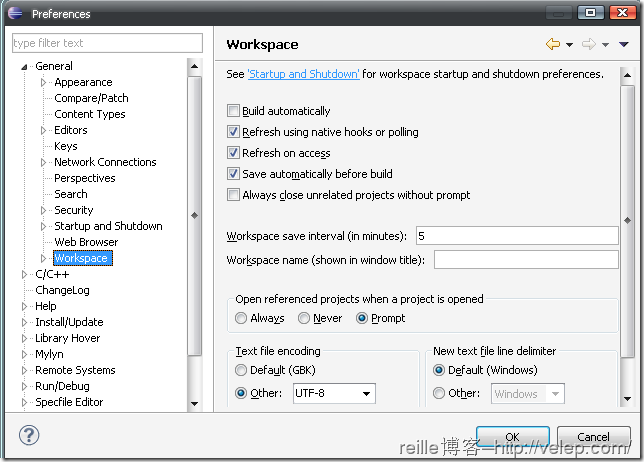This screenshot has height=462, width=644.
Task: Choose Default (GBK) text encoding
Action: point(241,370)
